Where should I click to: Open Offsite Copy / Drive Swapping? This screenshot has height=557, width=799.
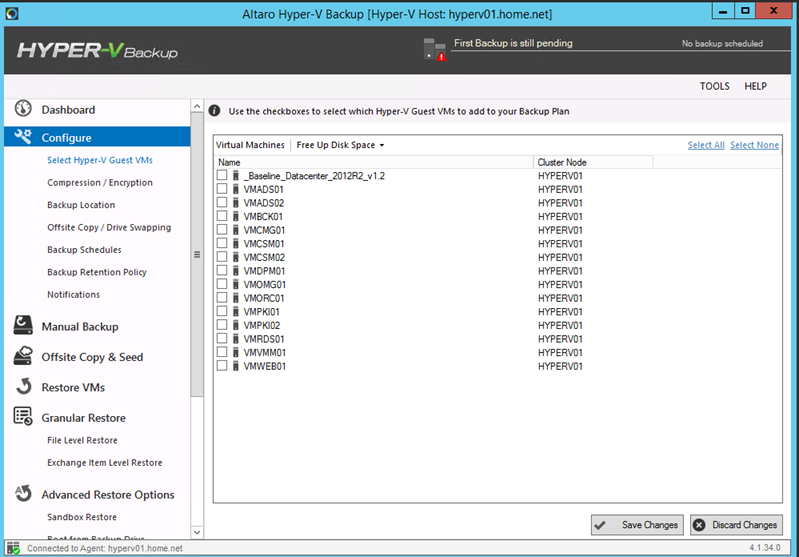coord(109,227)
